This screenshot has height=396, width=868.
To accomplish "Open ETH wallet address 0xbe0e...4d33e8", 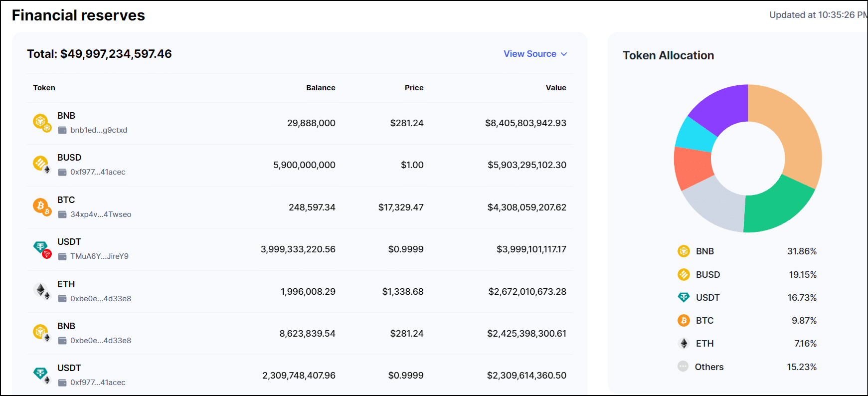I will 101,299.
